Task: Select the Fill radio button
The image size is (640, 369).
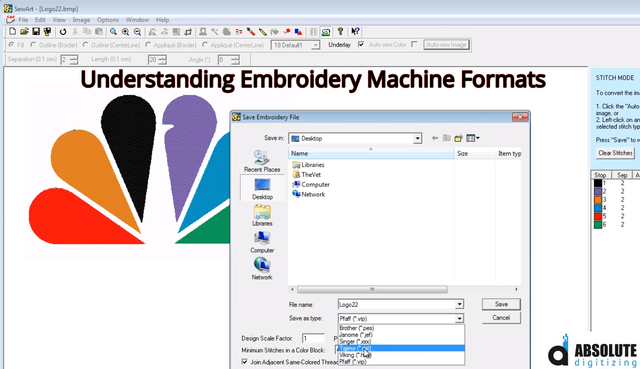Action: click(x=11, y=44)
